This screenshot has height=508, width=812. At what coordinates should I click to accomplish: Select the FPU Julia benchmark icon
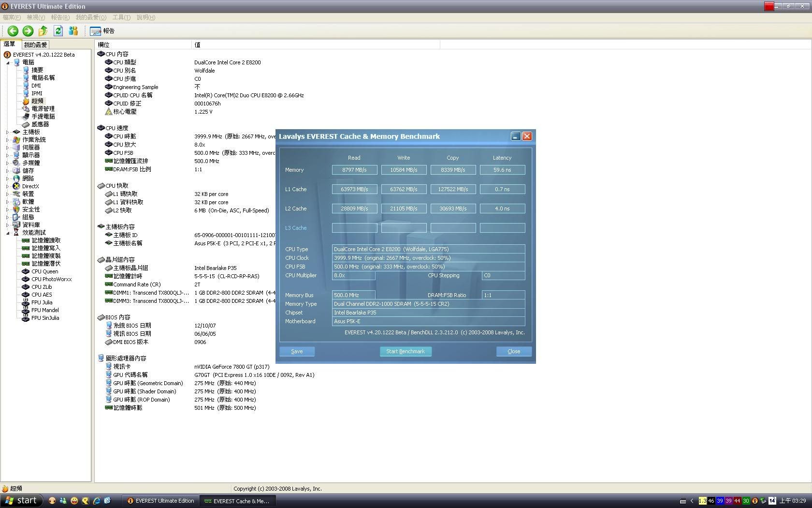pyautogui.click(x=26, y=302)
